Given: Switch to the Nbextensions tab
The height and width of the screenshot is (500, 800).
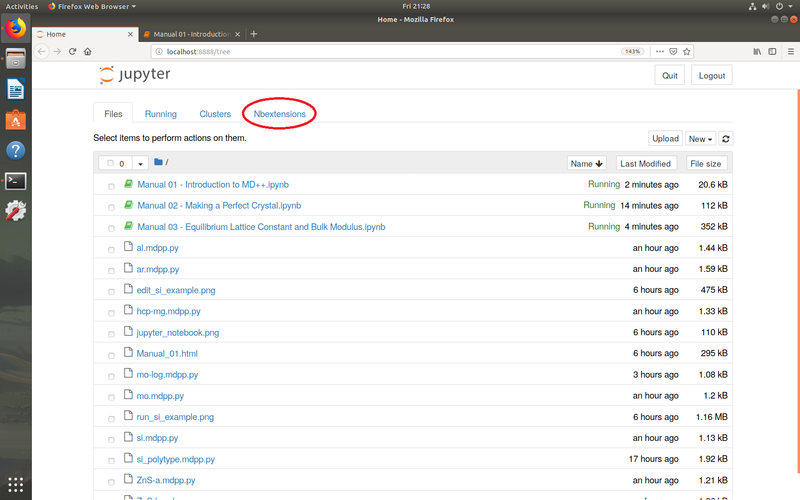Looking at the screenshot, I should pyautogui.click(x=280, y=114).
